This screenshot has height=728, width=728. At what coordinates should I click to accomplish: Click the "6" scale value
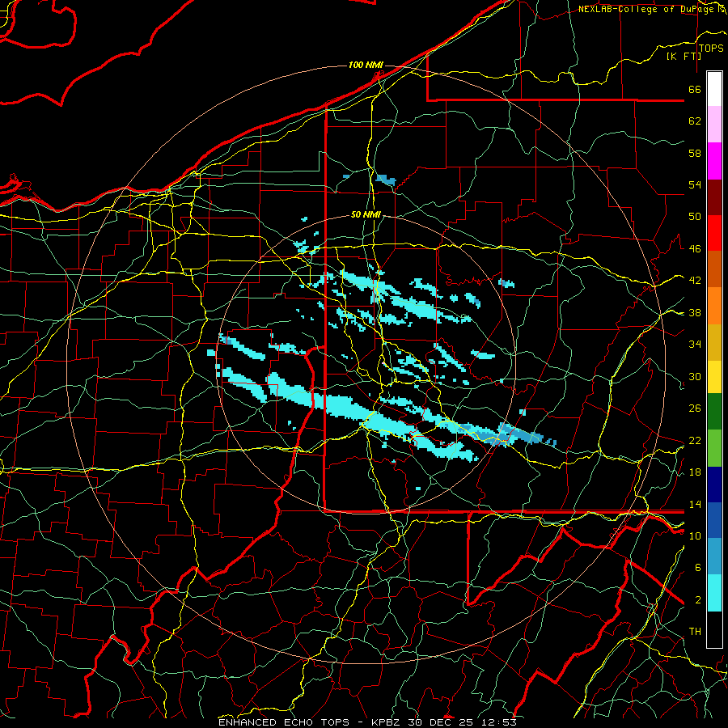(698, 568)
